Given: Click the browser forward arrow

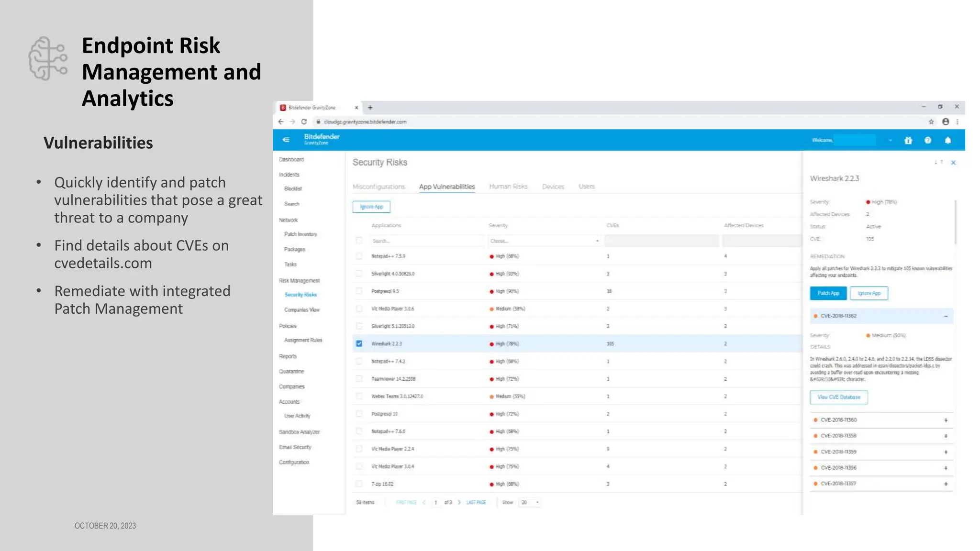Looking at the screenshot, I should [x=292, y=121].
